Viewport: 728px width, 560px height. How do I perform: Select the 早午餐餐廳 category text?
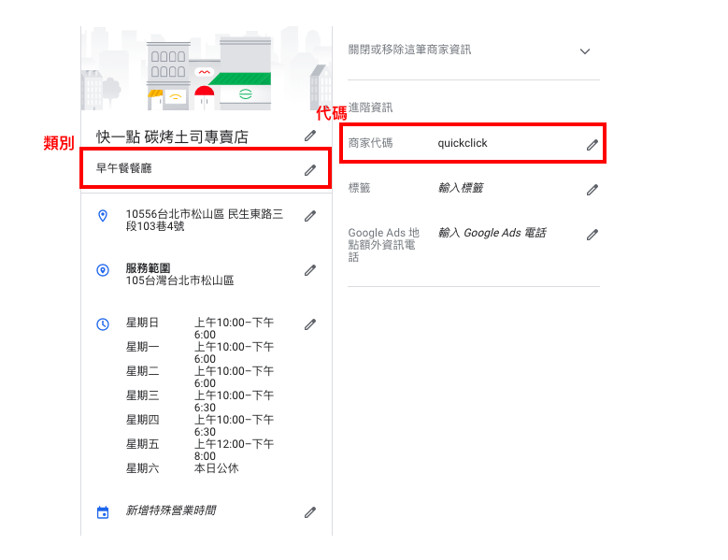pos(124,168)
